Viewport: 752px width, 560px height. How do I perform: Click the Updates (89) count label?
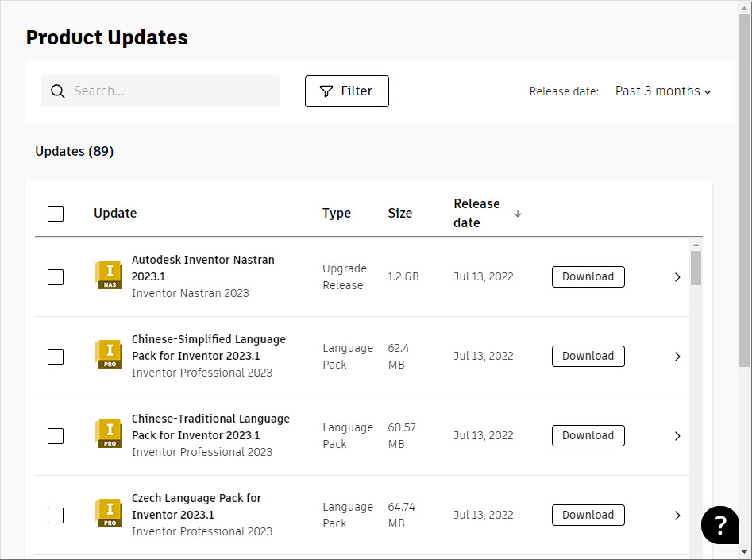tap(75, 151)
